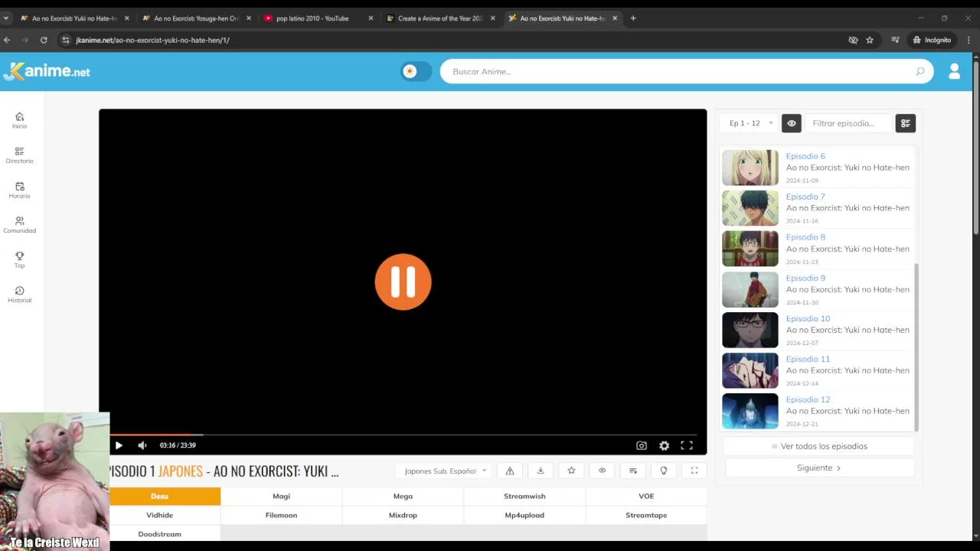Click the search magnifier icon

click(920, 71)
